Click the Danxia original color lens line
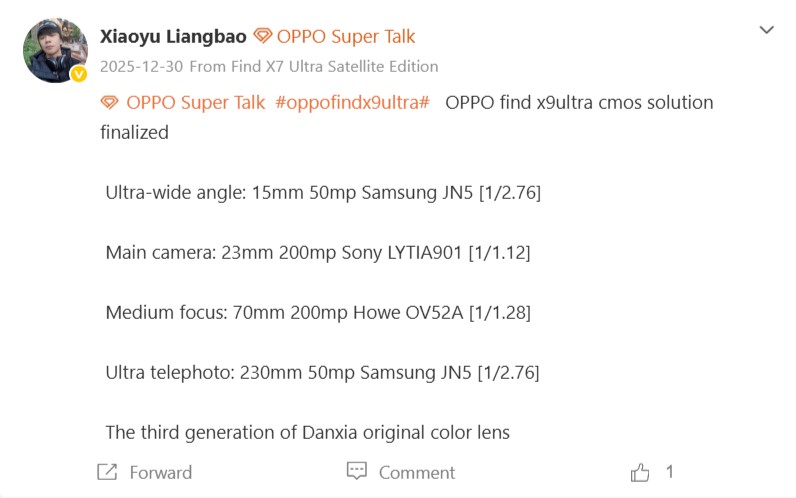The height and width of the screenshot is (498, 796). coord(307,433)
